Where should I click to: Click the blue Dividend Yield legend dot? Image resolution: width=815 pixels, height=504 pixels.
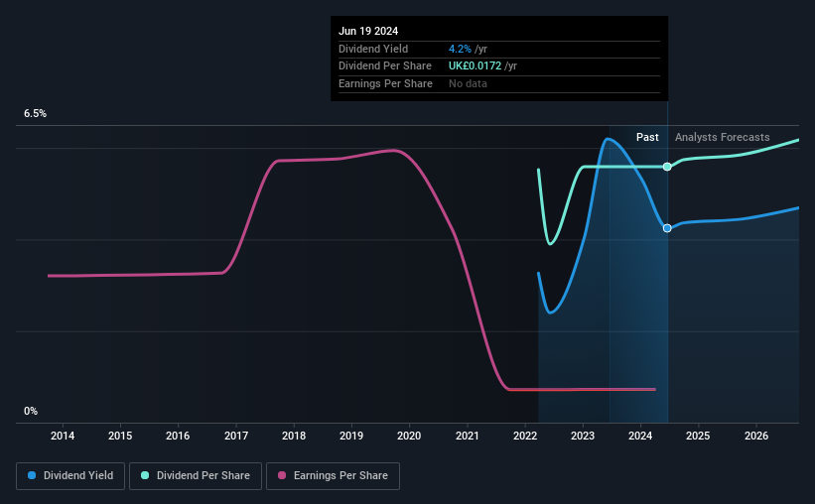coord(32,475)
